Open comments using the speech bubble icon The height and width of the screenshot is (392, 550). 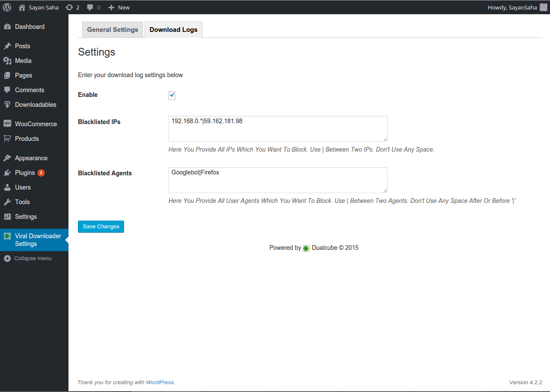click(x=89, y=7)
